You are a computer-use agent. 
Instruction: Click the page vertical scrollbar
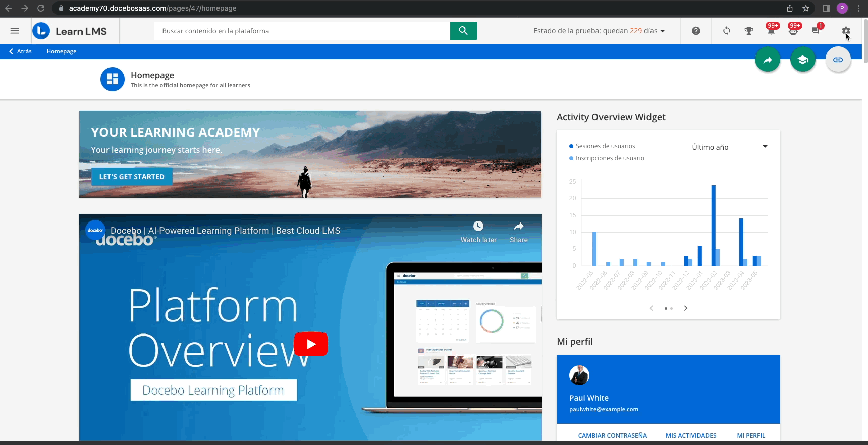(x=865, y=40)
